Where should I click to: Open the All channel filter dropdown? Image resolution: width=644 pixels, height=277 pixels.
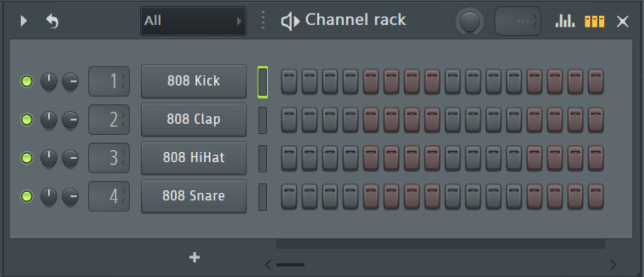pos(193,21)
